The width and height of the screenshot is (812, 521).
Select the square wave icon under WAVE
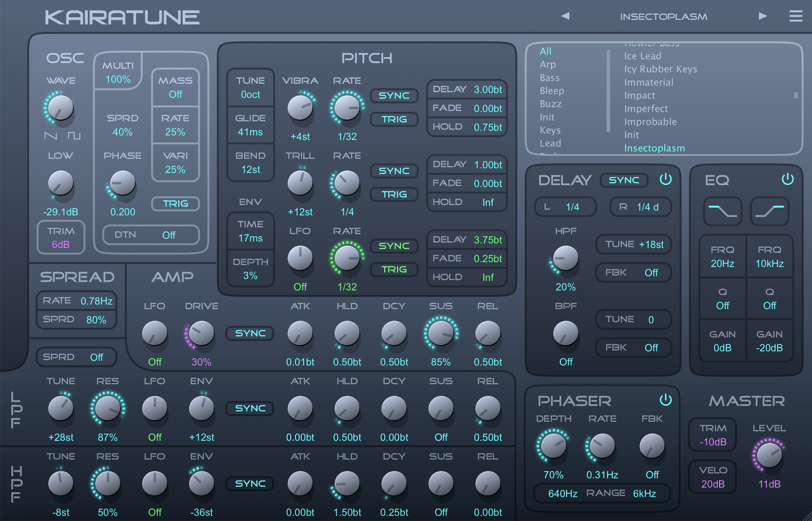(74, 136)
